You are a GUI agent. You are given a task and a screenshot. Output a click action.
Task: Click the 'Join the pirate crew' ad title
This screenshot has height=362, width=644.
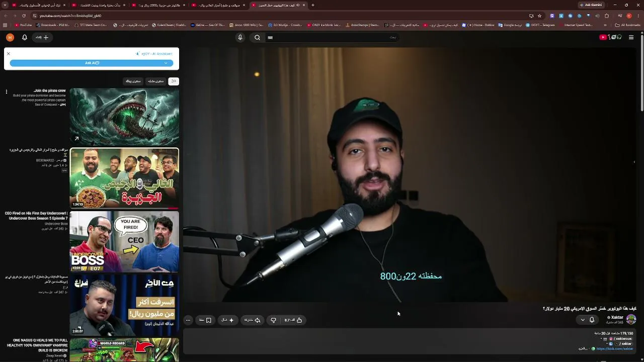tap(50, 91)
